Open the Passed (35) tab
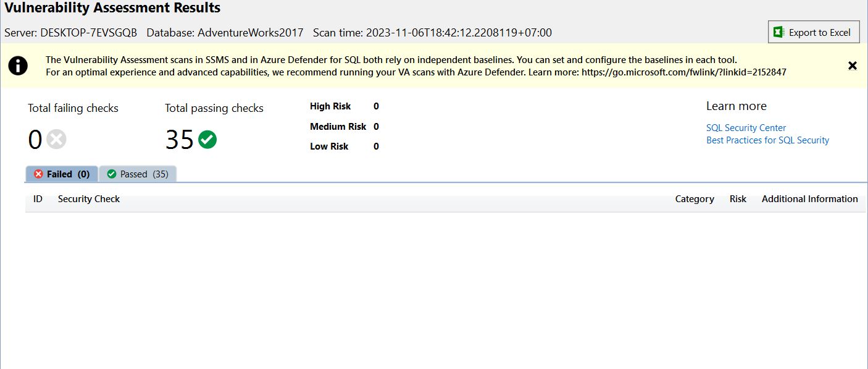 point(138,174)
